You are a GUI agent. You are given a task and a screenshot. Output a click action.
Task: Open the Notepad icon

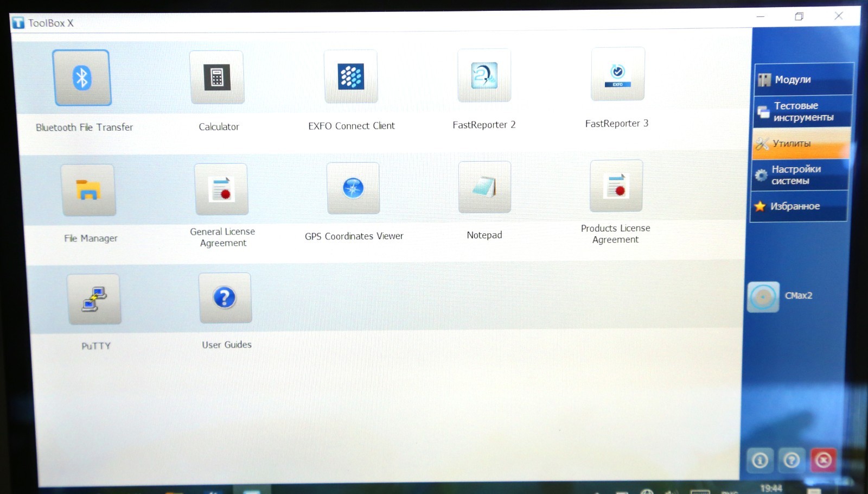coord(484,187)
